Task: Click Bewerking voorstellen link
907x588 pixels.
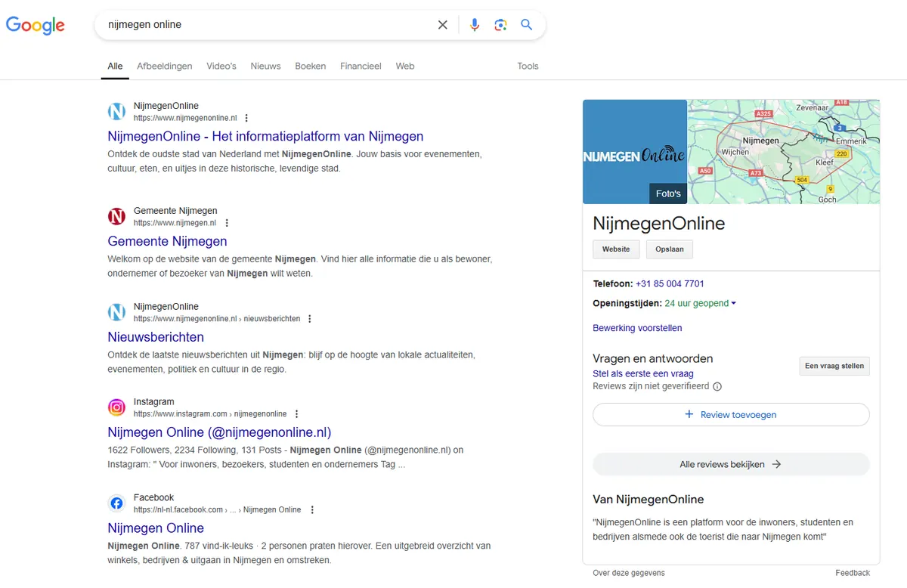Action: tap(637, 328)
